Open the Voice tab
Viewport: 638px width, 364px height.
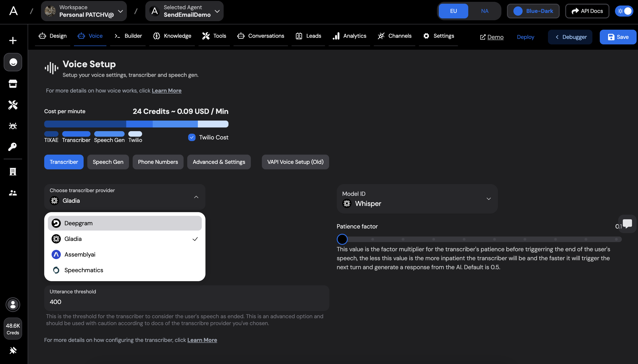(96, 36)
